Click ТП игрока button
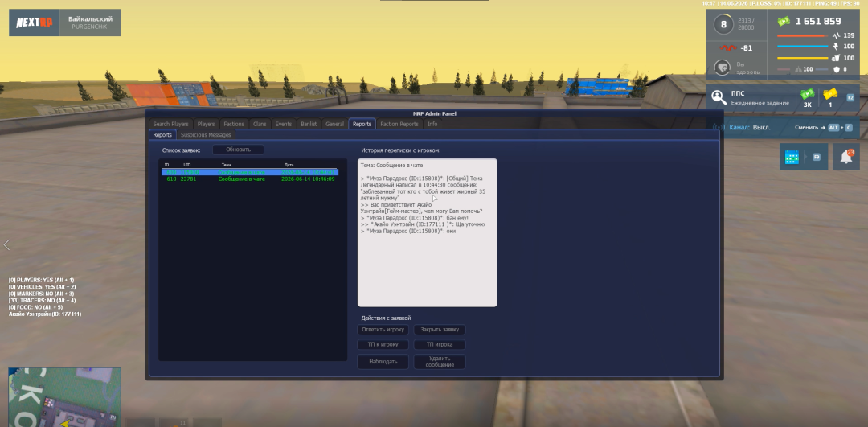This screenshot has width=868, height=427. coord(440,344)
